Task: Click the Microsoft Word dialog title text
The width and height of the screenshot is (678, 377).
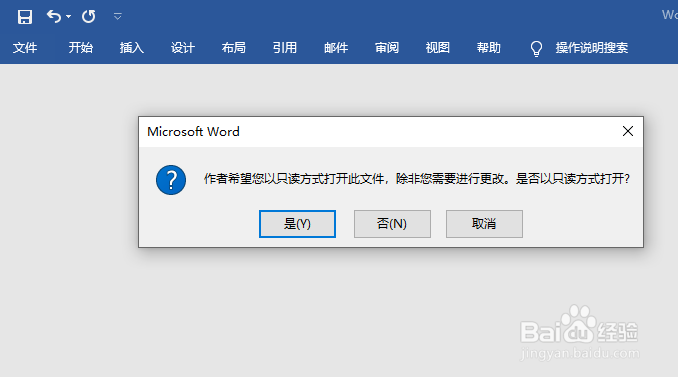Action: pos(193,131)
